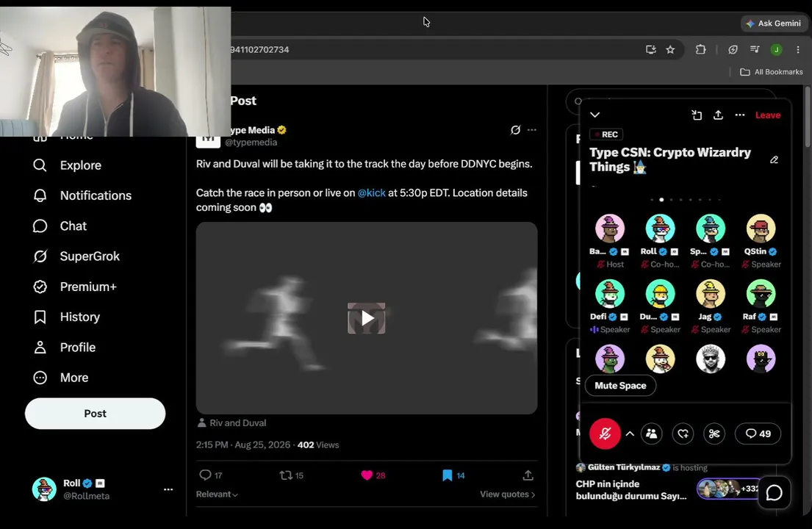
Task: Bookmark this page with the star icon
Action: coord(671,50)
